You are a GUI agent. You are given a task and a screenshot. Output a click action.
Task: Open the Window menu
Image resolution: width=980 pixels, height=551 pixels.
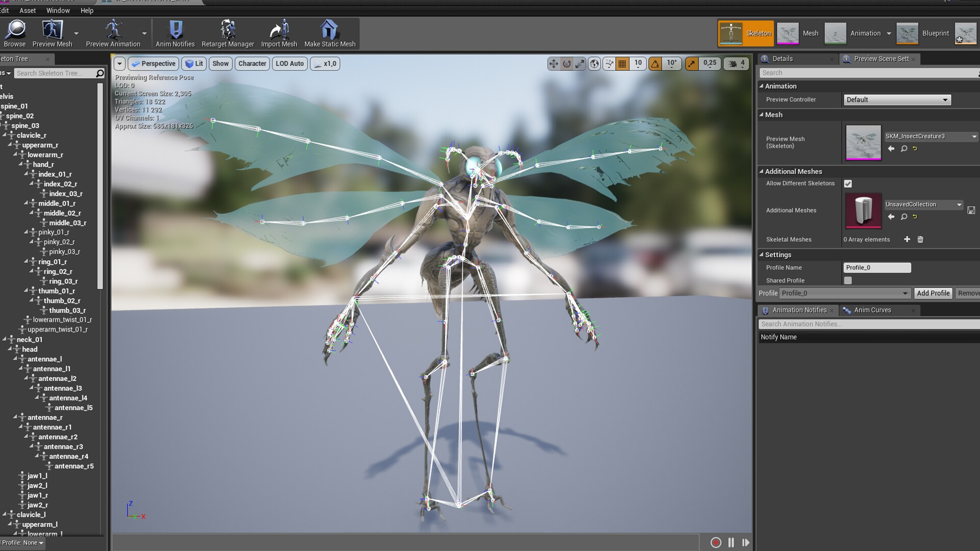pyautogui.click(x=58, y=10)
